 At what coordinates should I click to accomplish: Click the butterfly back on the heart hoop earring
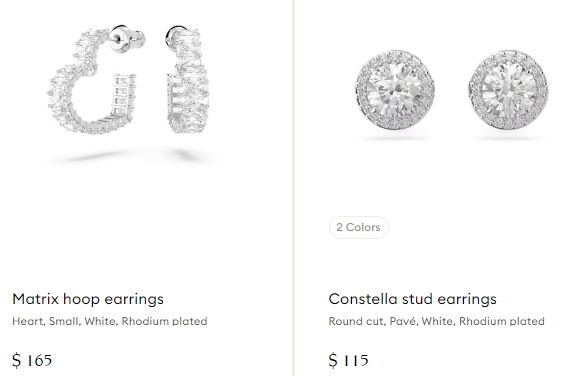pos(127,39)
